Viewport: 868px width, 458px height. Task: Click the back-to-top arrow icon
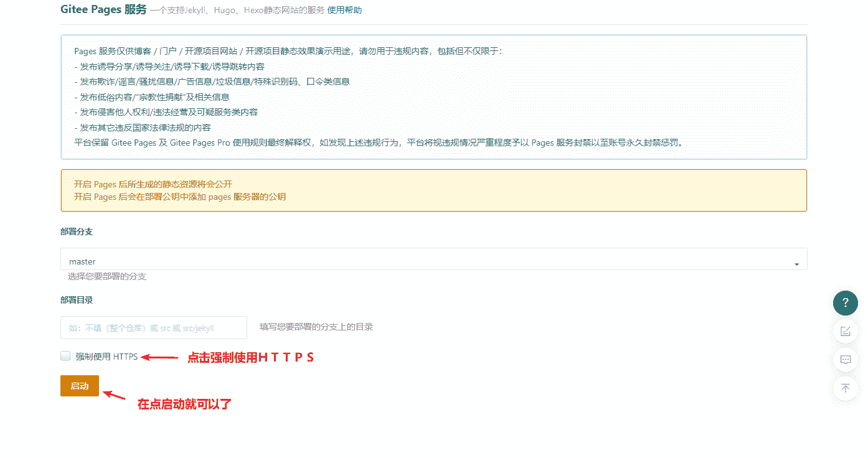point(845,388)
